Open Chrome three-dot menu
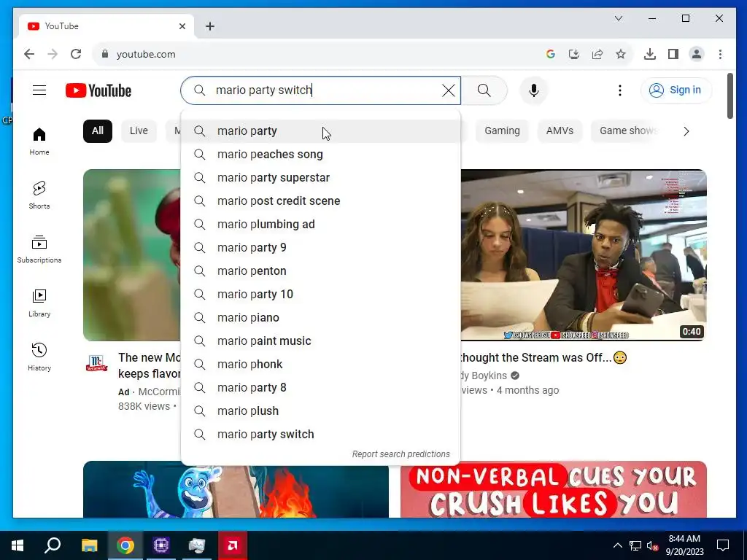The height and width of the screenshot is (560, 747). [x=720, y=54]
